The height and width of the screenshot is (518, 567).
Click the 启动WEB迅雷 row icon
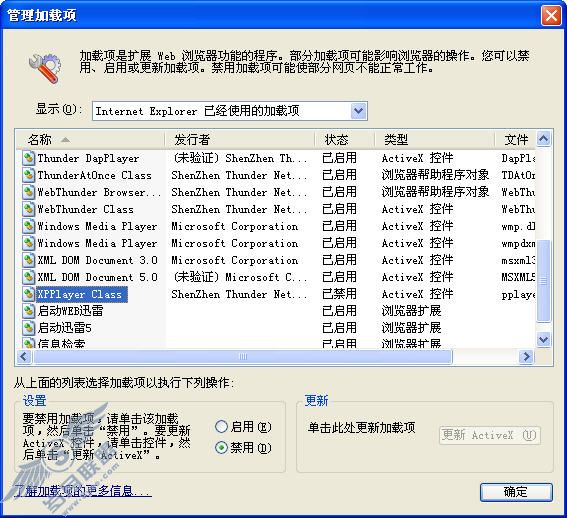pos(28,311)
